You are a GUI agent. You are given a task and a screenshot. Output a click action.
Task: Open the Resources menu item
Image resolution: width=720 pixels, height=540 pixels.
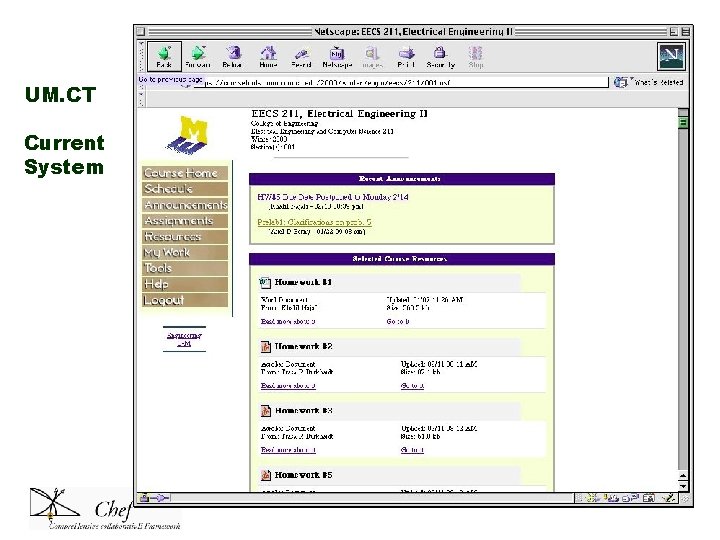pyautogui.click(x=185, y=236)
